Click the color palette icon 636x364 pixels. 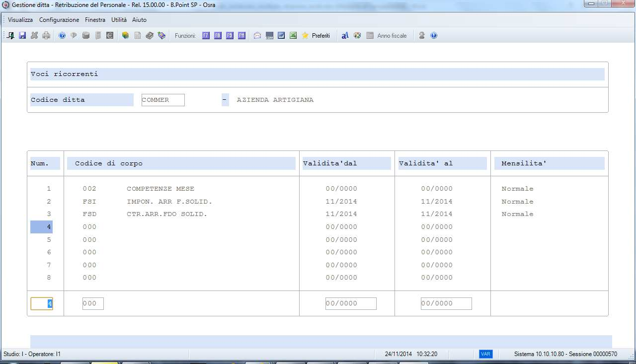[357, 36]
